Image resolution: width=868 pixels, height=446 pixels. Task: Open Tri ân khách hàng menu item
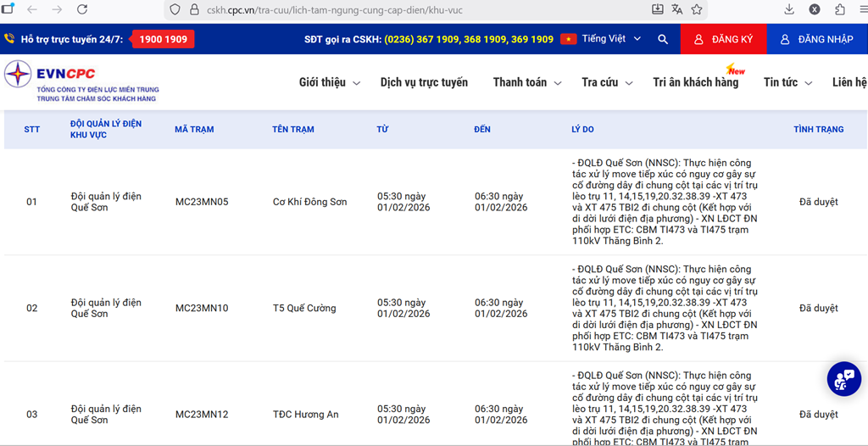[x=695, y=82]
